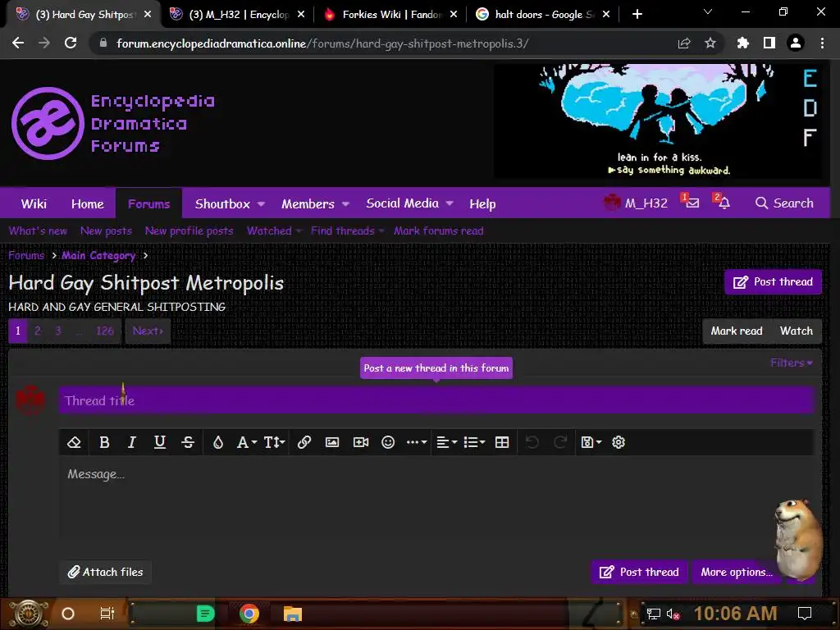This screenshot has height=630, width=840.
Task: Expand the Members nav dropdown arrow
Action: (x=345, y=204)
